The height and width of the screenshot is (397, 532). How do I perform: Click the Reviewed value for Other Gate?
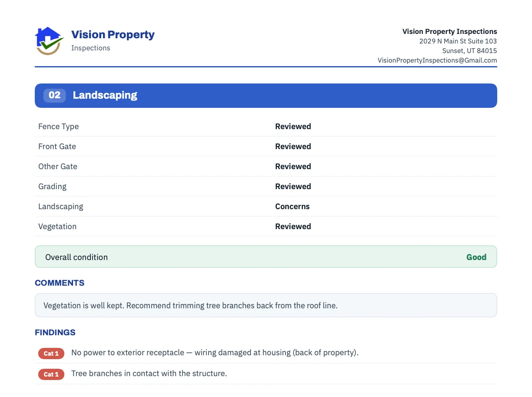click(293, 167)
